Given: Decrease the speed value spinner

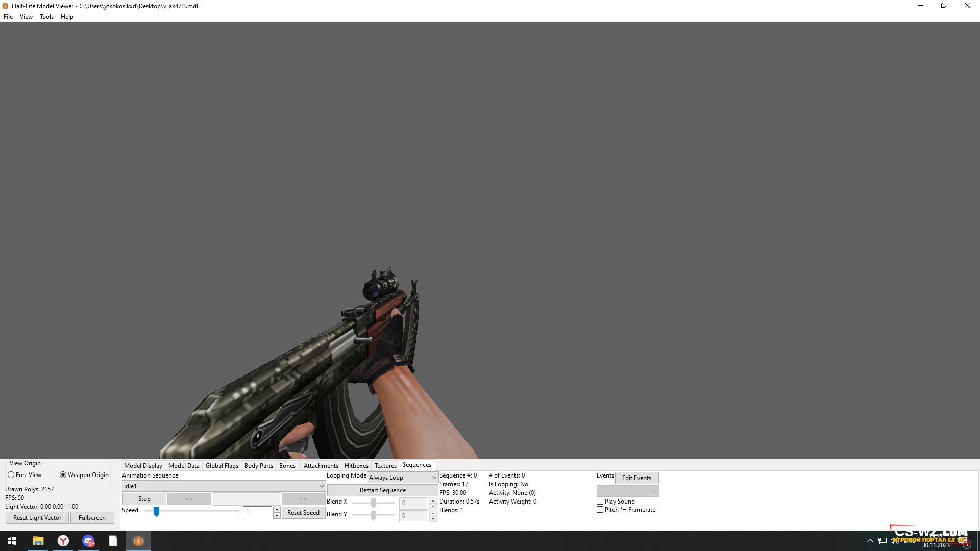Looking at the screenshot, I should tap(277, 516).
